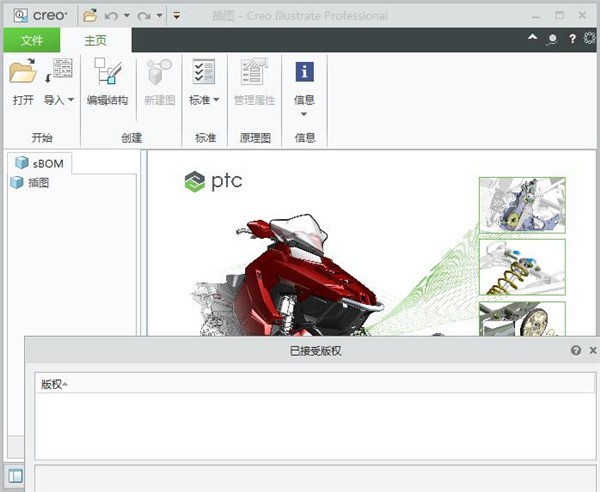Click the 打开 folder button
The image size is (600, 492).
(x=23, y=82)
